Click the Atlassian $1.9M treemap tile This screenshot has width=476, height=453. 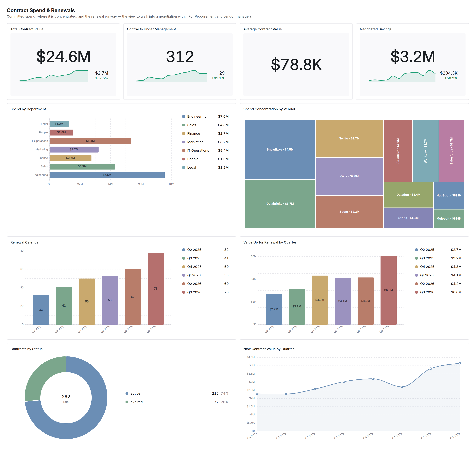tap(398, 151)
